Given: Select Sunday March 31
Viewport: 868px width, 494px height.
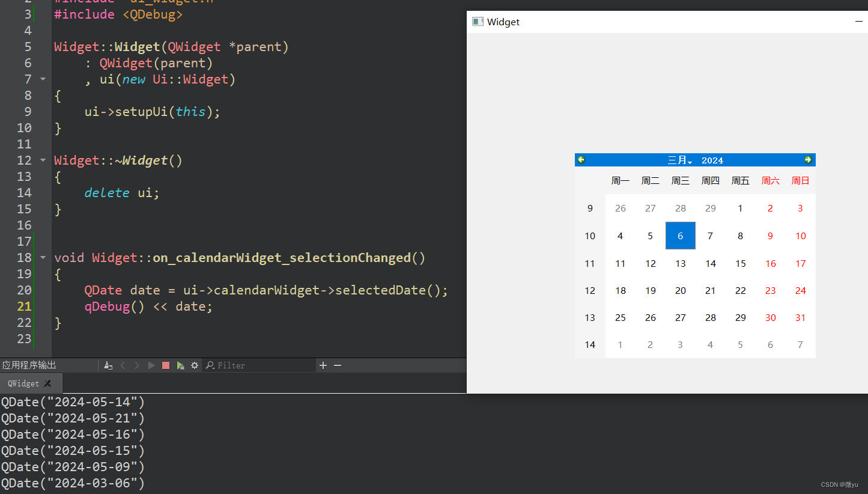Looking at the screenshot, I should point(801,317).
